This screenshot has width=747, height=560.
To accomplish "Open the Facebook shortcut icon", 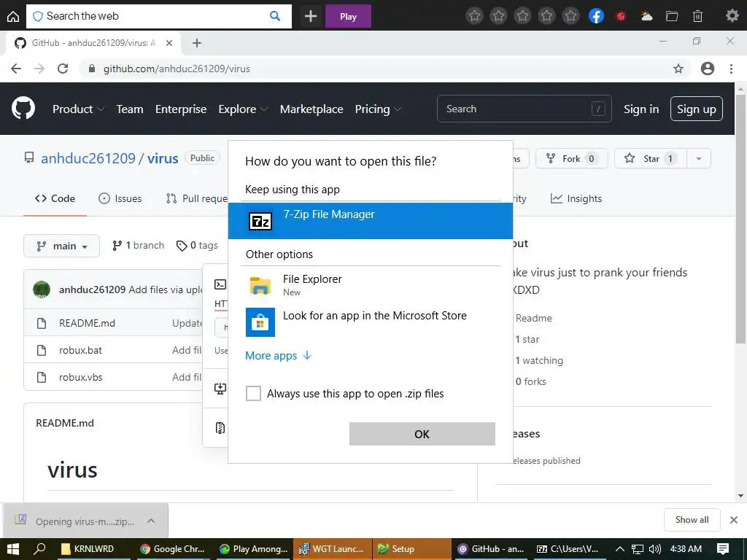I will click(x=596, y=16).
